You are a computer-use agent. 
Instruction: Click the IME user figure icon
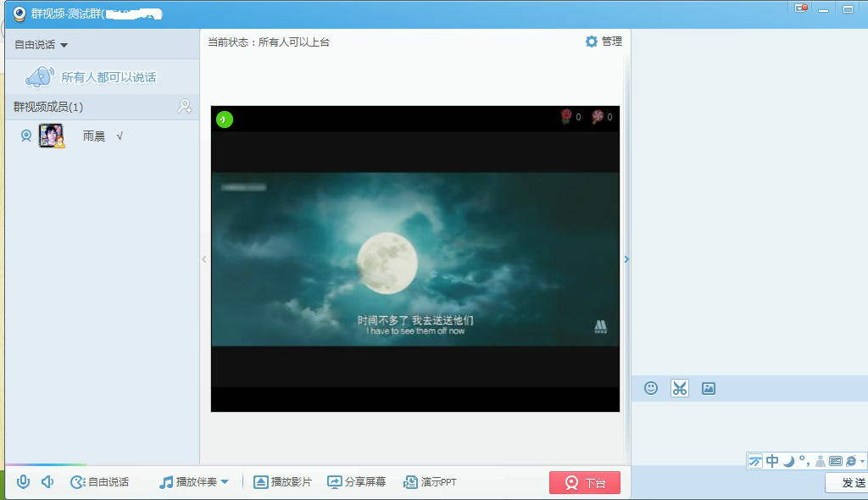pyautogui.click(x=821, y=461)
